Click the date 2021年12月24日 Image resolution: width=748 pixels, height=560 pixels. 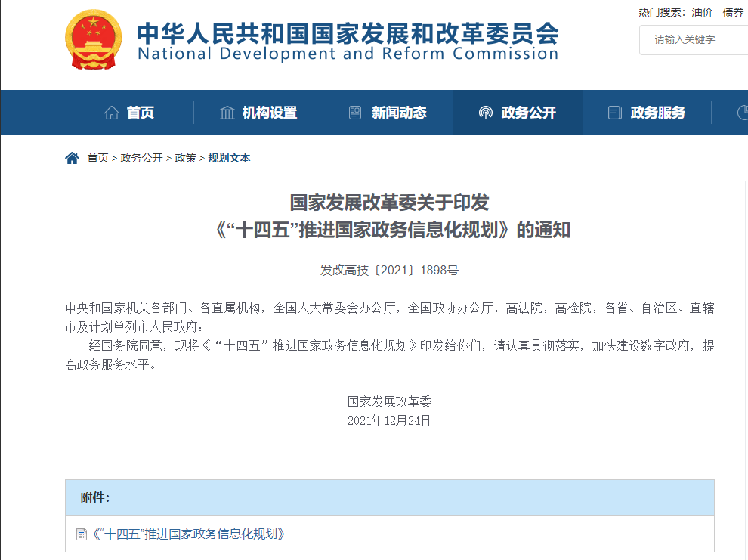(x=389, y=420)
